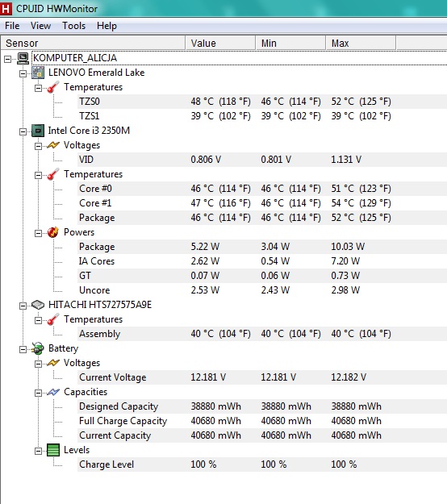The height and width of the screenshot is (504, 447).
Task: Select the TZS1 temperature row
Action: coord(261,116)
